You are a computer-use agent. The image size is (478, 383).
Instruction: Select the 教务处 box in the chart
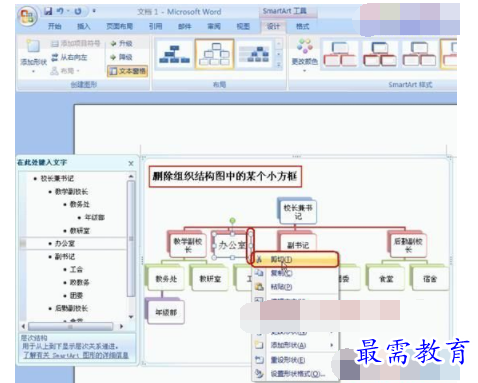(x=166, y=279)
